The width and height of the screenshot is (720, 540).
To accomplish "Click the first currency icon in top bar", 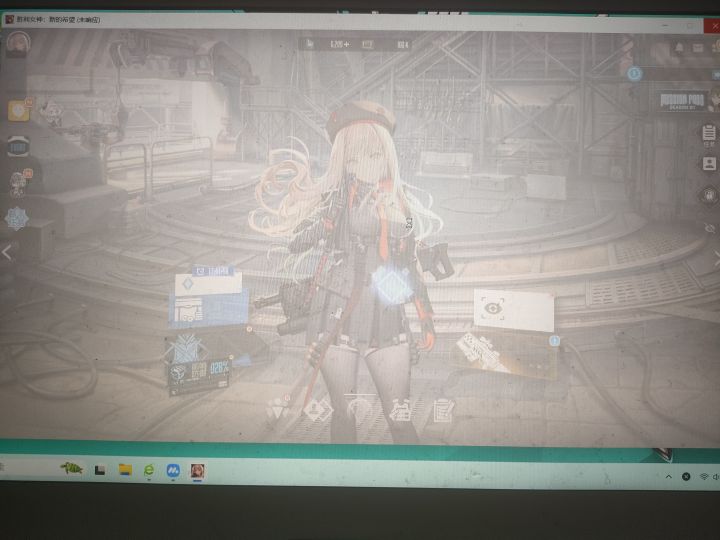I will click(310, 44).
